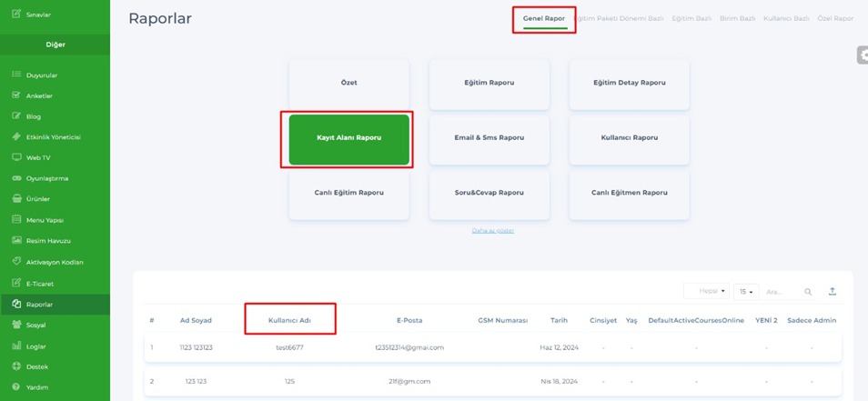This screenshot has width=868, height=401.
Task: Open the Özel Rapor tab
Action: 835,18
